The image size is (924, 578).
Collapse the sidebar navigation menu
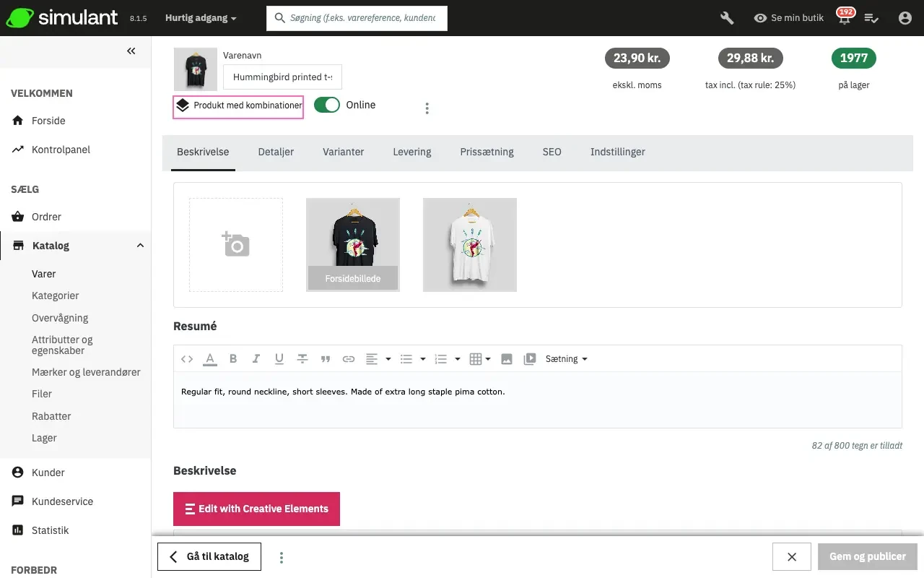click(131, 51)
